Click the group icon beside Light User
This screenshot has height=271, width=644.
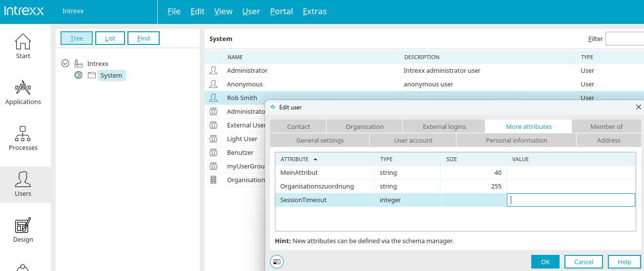click(x=213, y=139)
